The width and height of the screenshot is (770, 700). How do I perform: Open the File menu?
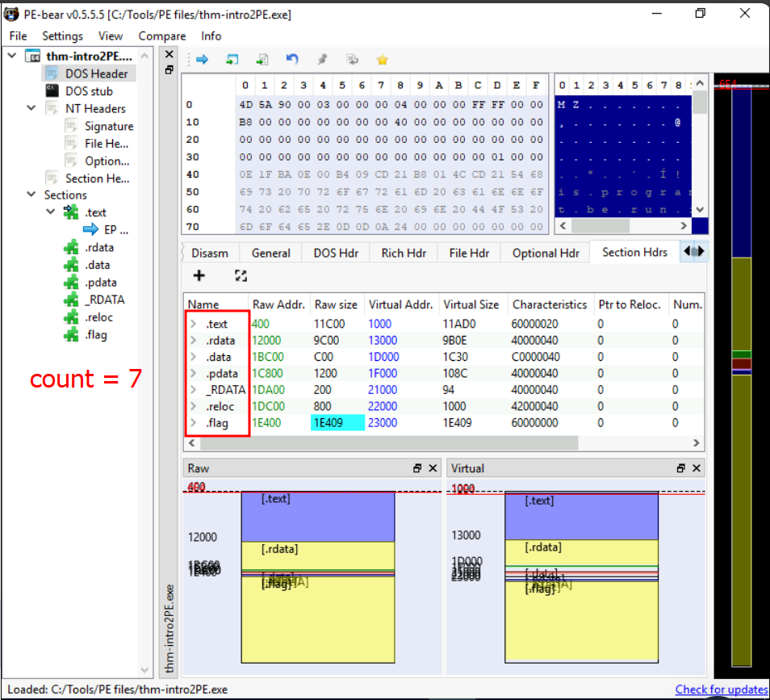tap(19, 36)
